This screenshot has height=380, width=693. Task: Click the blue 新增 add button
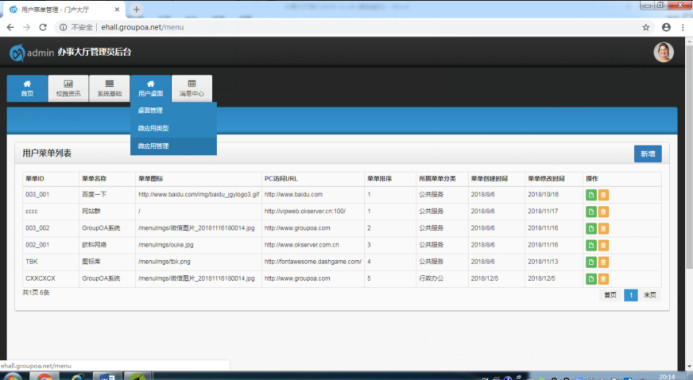coord(647,154)
